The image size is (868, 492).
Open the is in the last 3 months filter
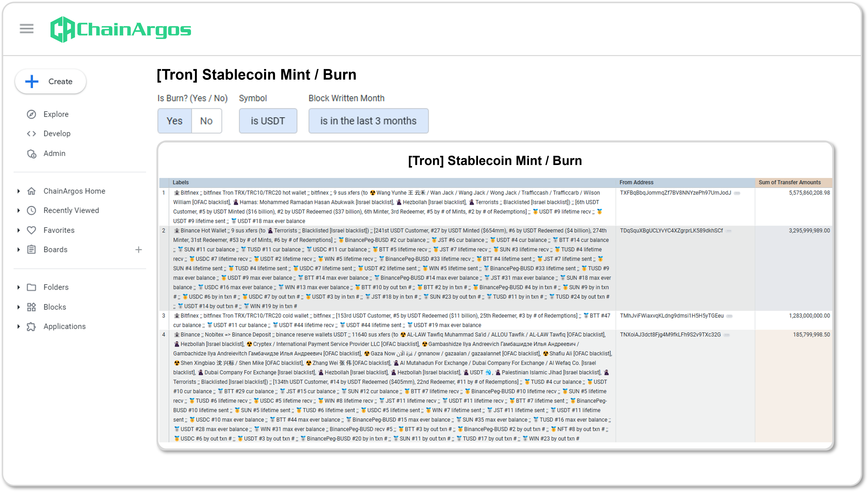click(x=368, y=121)
